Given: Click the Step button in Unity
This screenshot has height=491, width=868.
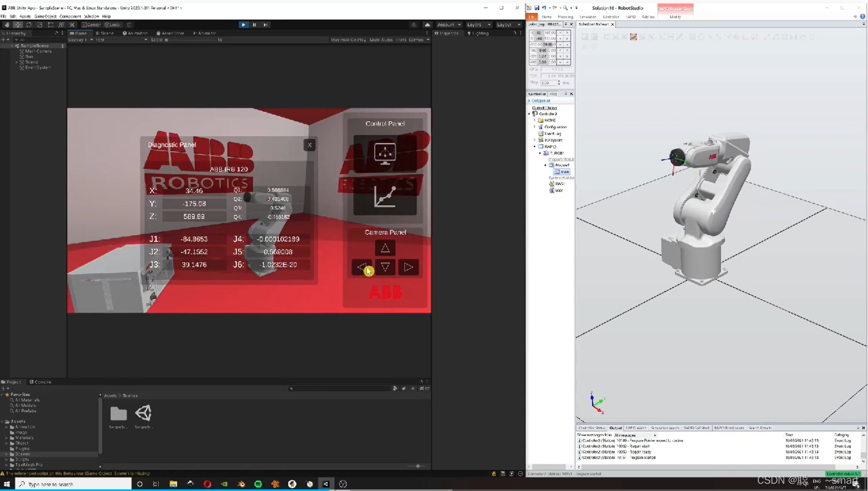Looking at the screenshot, I should [266, 25].
